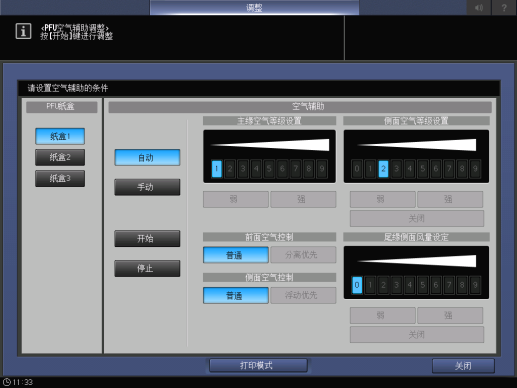Enable 自动 mode

click(147, 157)
